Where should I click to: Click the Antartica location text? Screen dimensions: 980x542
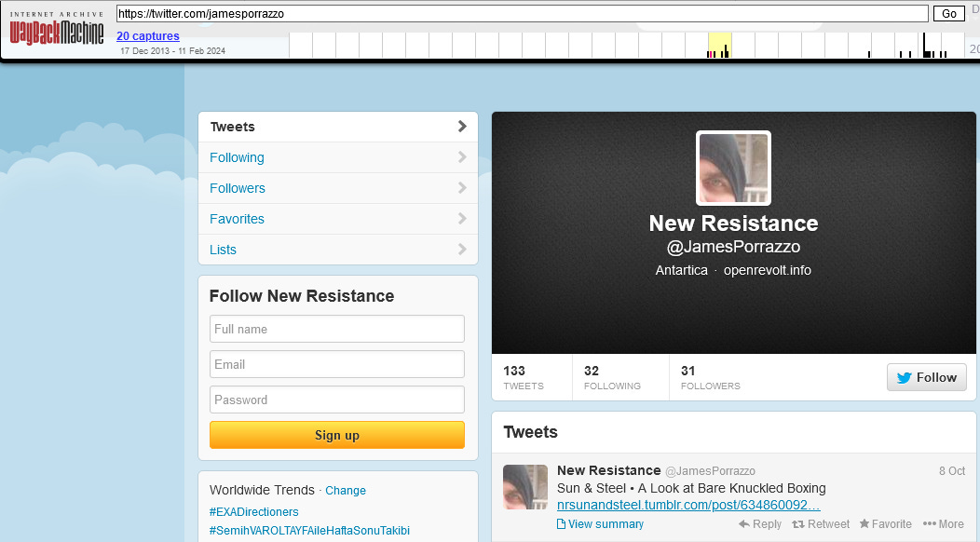681,271
